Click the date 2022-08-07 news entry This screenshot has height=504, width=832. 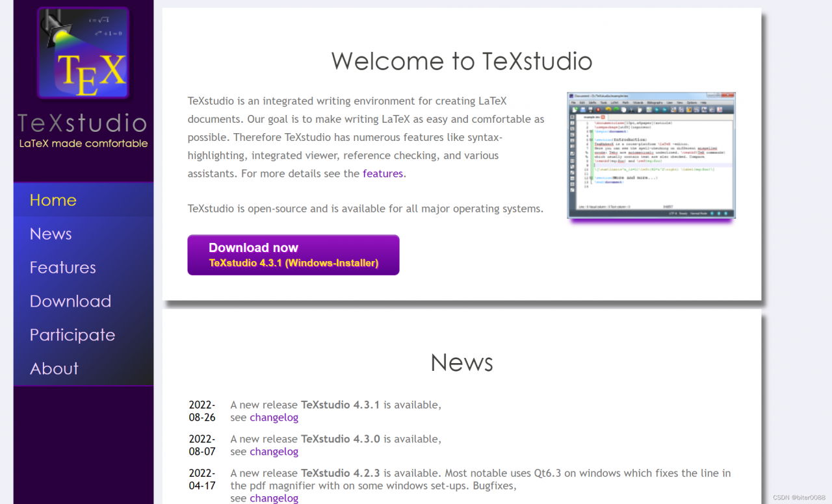(x=202, y=445)
